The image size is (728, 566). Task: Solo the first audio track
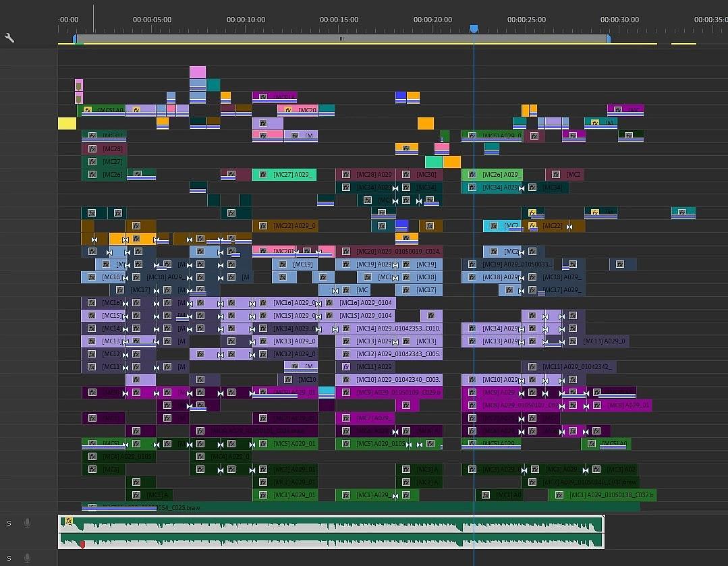(x=9, y=523)
